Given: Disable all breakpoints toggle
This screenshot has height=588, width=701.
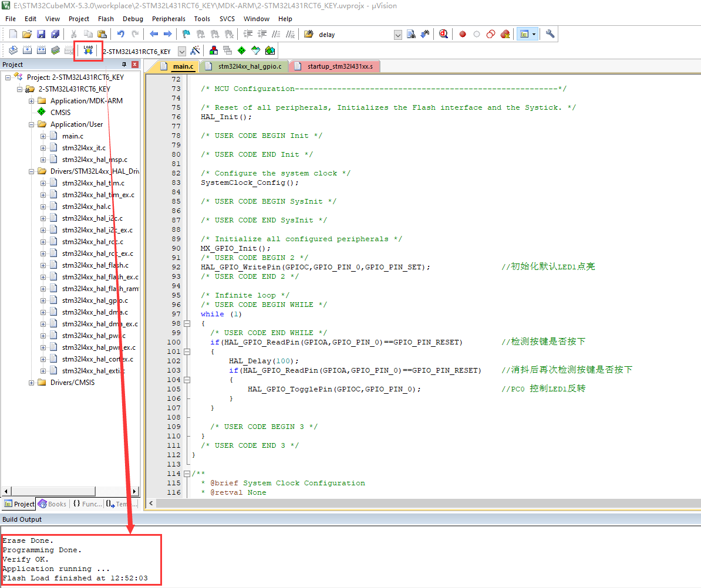Looking at the screenshot, I should 490,33.
